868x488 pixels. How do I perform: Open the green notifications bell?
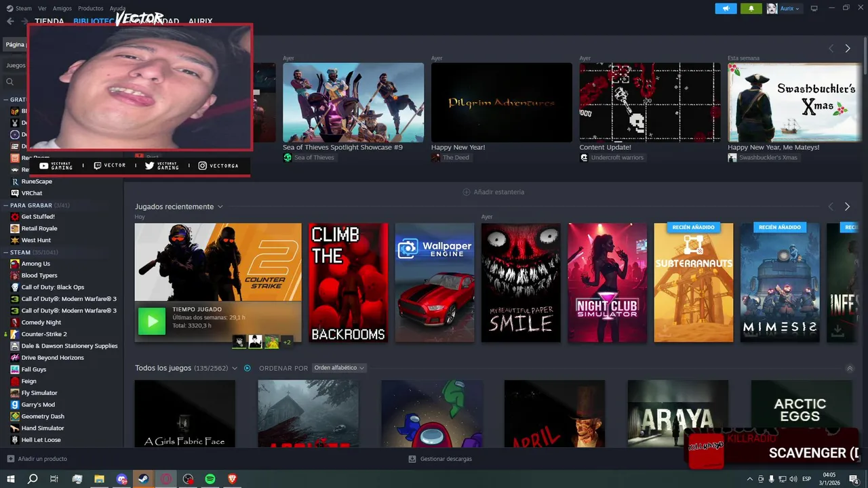click(x=751, y=8)
